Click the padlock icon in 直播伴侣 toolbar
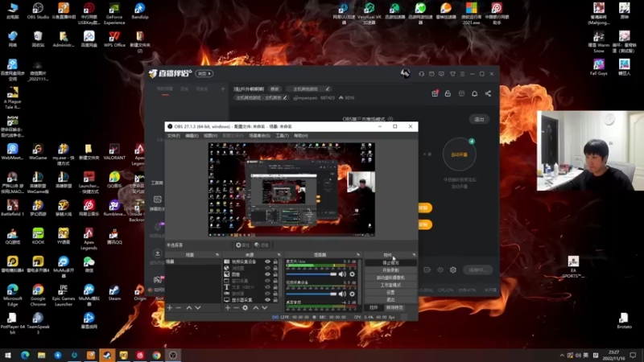The image size is (644, 362). click(x=448, y=93)
